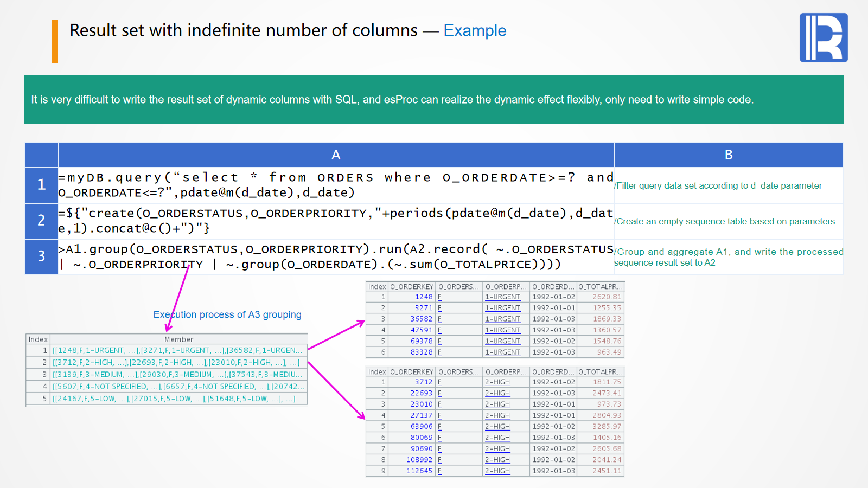Click the blue 'Example' title text
The image size is (868, 488).
475,31
